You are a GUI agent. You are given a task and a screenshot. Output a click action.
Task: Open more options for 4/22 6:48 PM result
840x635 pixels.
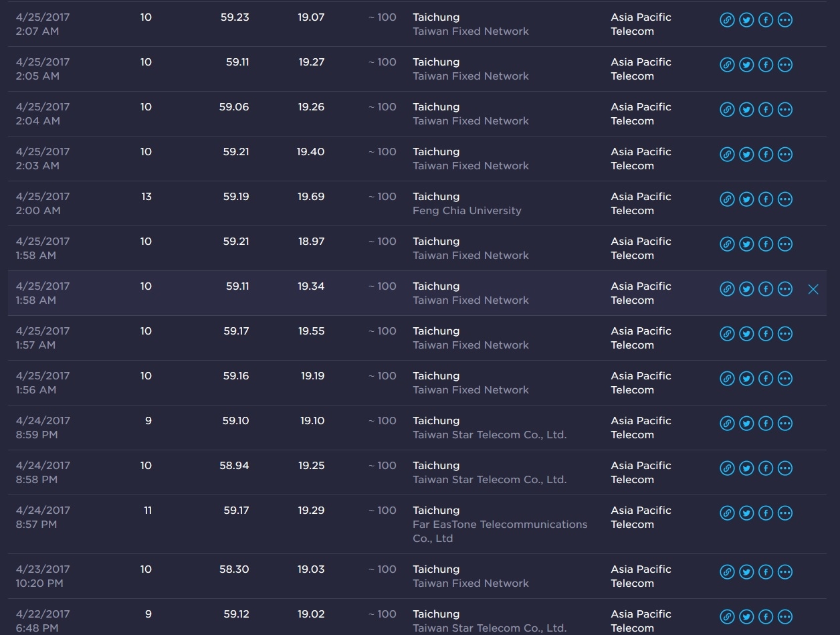[785, 617]
